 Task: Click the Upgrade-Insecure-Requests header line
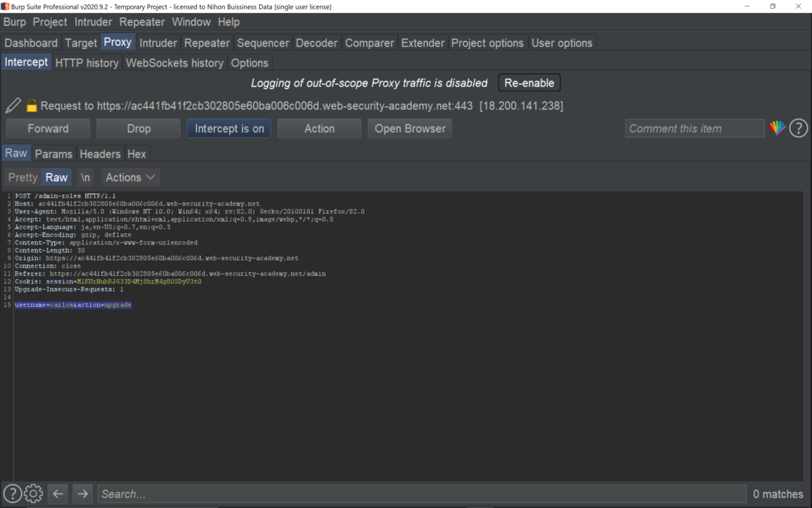coord(69,289)
